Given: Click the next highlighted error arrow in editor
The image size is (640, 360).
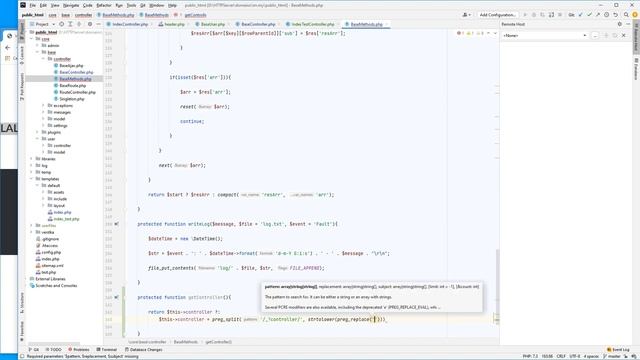Looking at the screenshot, I should [495, 33].
